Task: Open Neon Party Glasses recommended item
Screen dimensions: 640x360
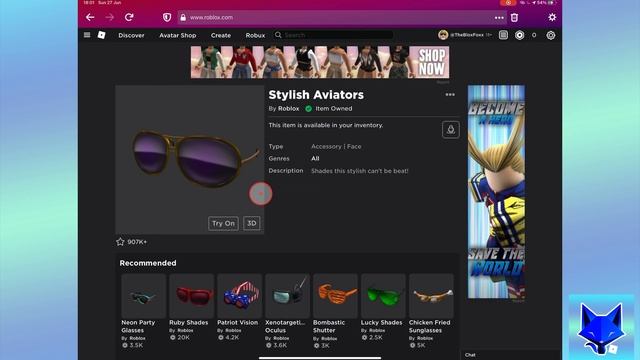Action: click(x=143, y=311)
